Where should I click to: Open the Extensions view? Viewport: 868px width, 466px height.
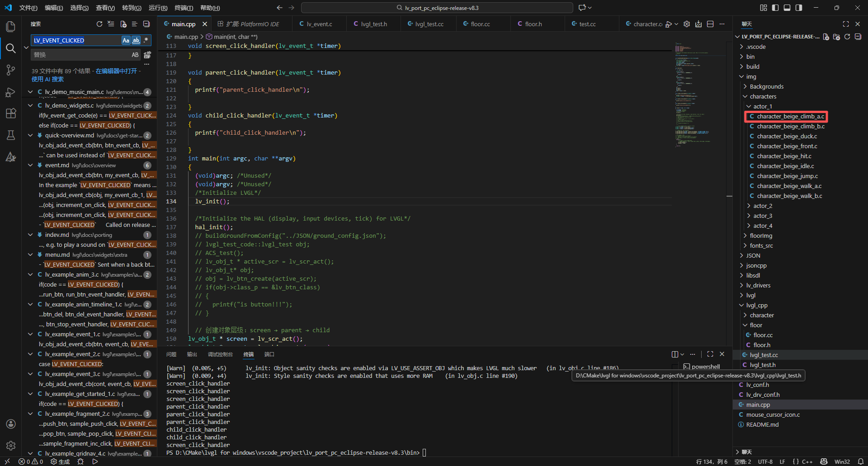click(x=11, y=113)
